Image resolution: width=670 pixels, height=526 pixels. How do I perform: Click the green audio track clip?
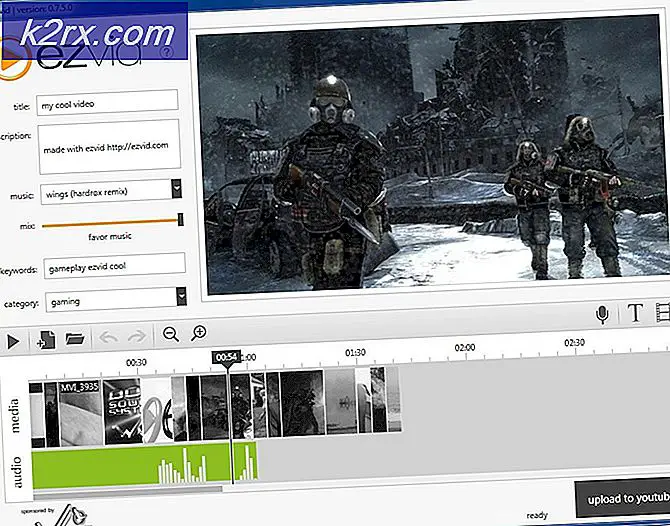point(144,465)
